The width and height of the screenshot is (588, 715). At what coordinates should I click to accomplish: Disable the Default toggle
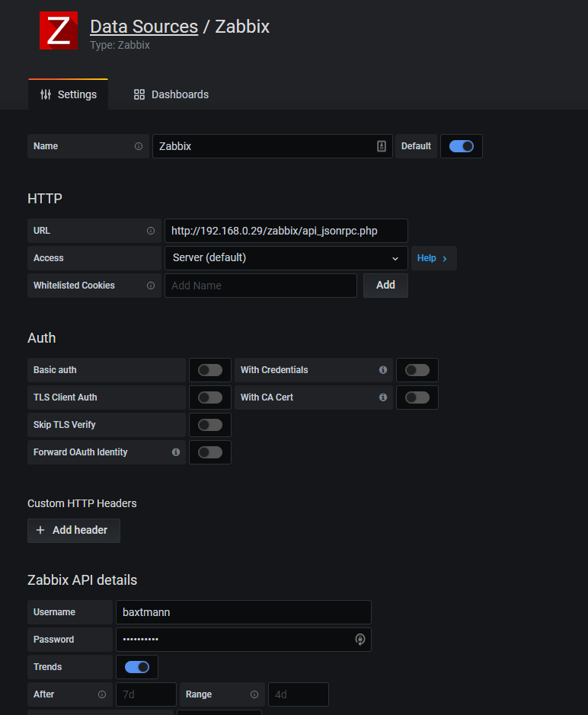click(461, 145)
